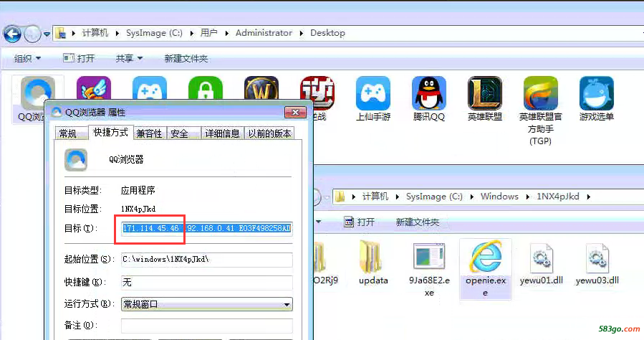
Task: Click 打开 in the Desktop window toolbar
Action: 79,58
